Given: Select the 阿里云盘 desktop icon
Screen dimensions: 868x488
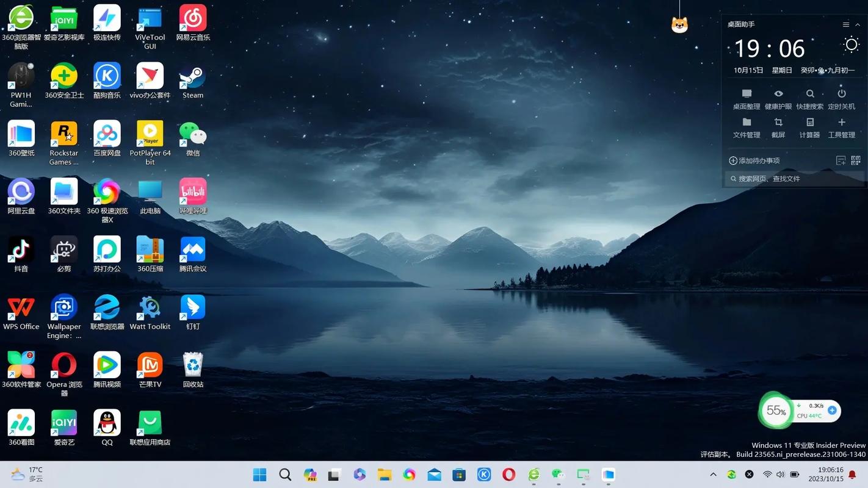Looking at the screenshot, I should [21, 197].
